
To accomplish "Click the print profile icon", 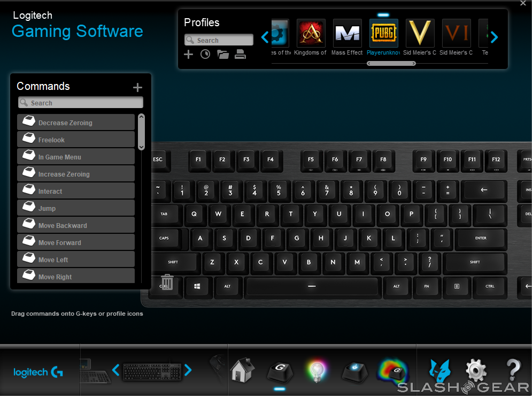I will pyautogui.click(x=240, y=55).
